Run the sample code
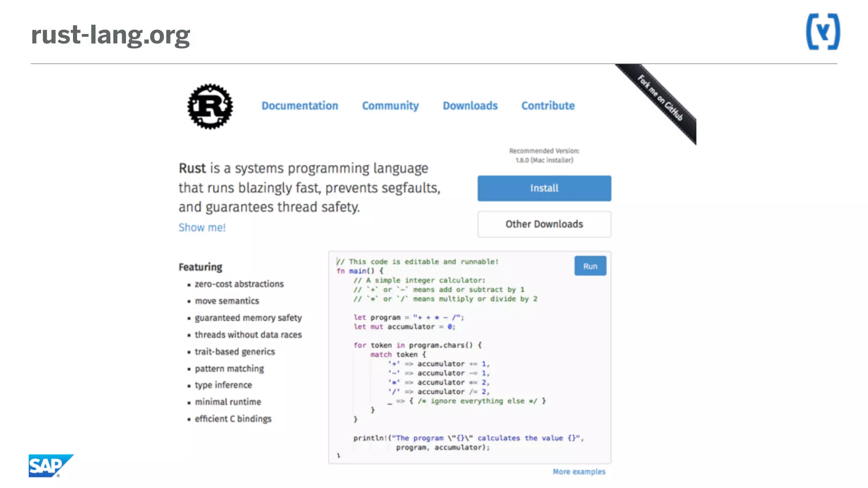The height and width of the screenshot is (488, 868). (590, 266)
